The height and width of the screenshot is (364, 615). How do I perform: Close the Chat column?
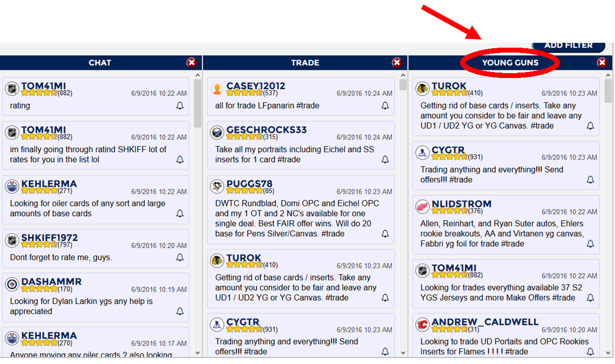(191, 63)
